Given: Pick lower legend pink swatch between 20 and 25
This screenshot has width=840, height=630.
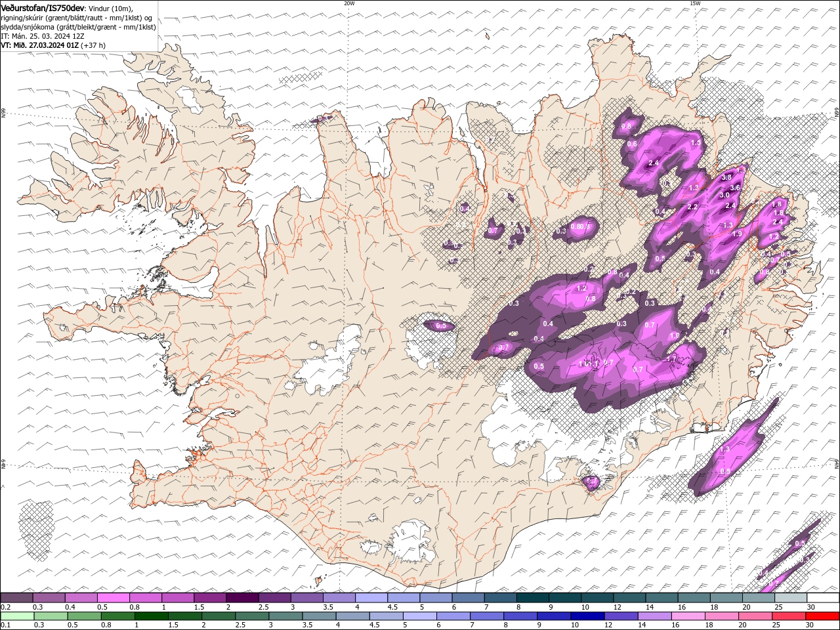Looking at the screenshot, I should click(755, 616).
